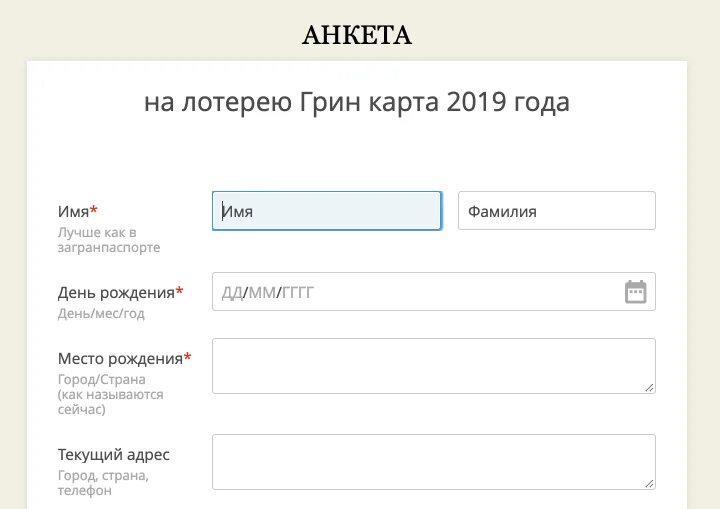Click the Текущий адрес label
This screenshot has width=720, height=509.
tap(113, 454)
